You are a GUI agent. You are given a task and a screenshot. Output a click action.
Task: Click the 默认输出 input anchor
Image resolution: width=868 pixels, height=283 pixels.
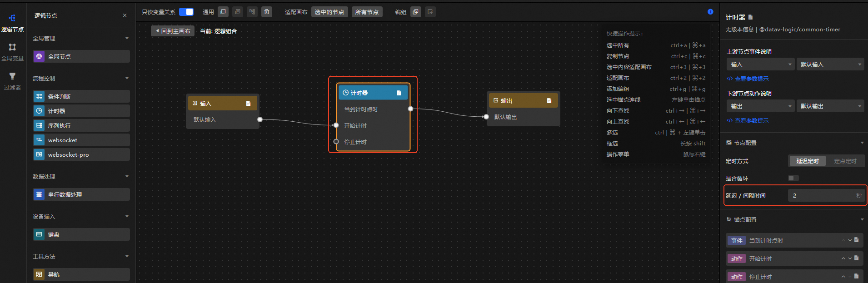click(486, 117)
